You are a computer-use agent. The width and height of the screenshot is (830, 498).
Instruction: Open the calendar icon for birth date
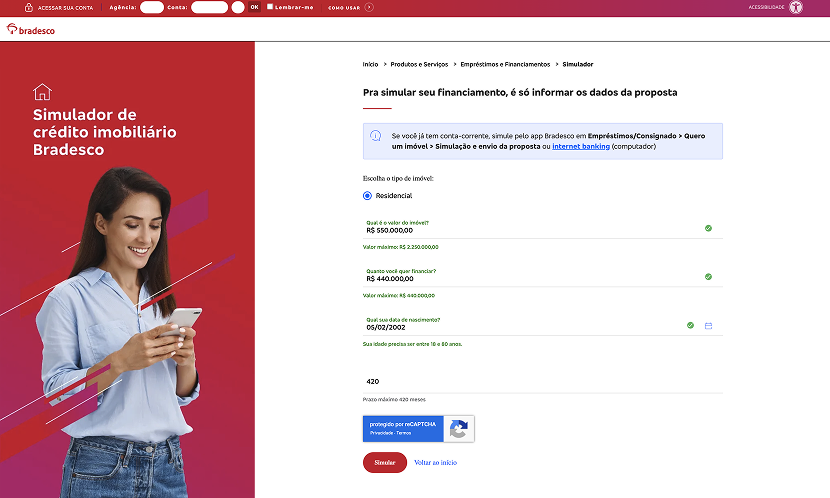pyautogui.click(x=708, y=326)
